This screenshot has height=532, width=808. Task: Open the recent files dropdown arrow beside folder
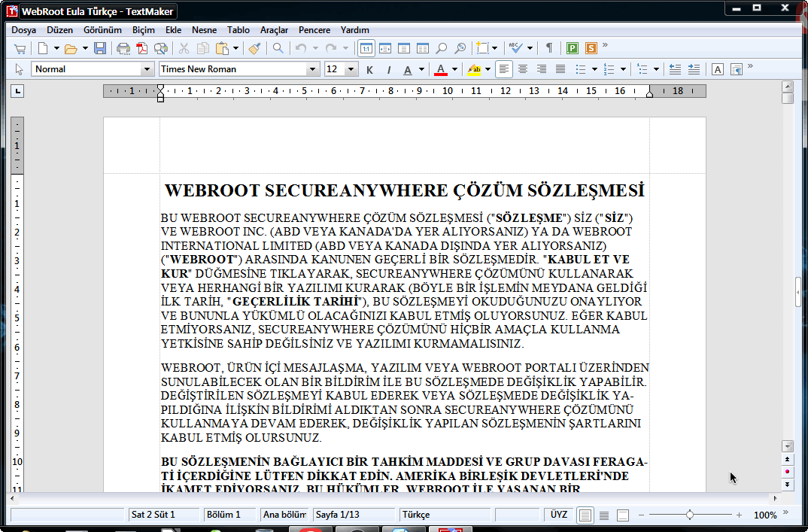point(85,48)
